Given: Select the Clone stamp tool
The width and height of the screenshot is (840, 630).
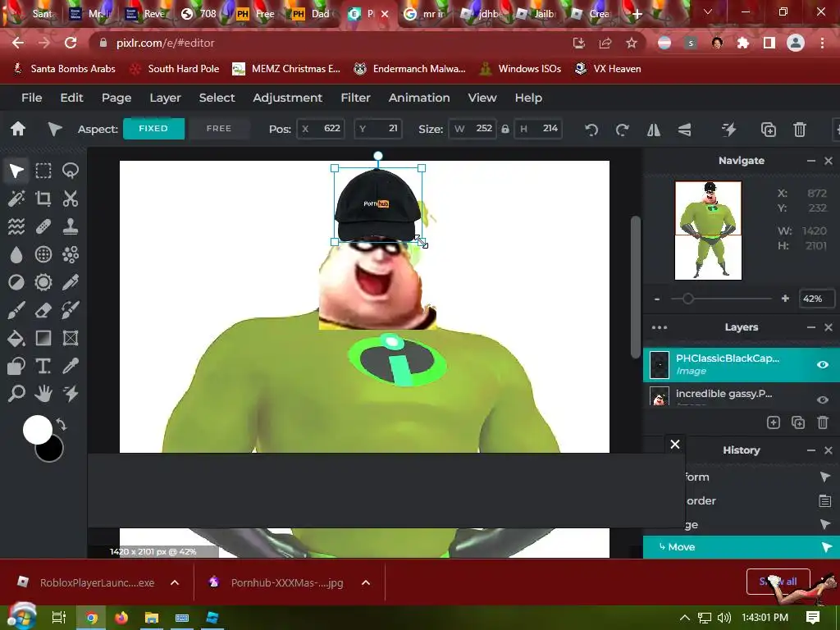Looking at the screenshot, I should 71,226.
